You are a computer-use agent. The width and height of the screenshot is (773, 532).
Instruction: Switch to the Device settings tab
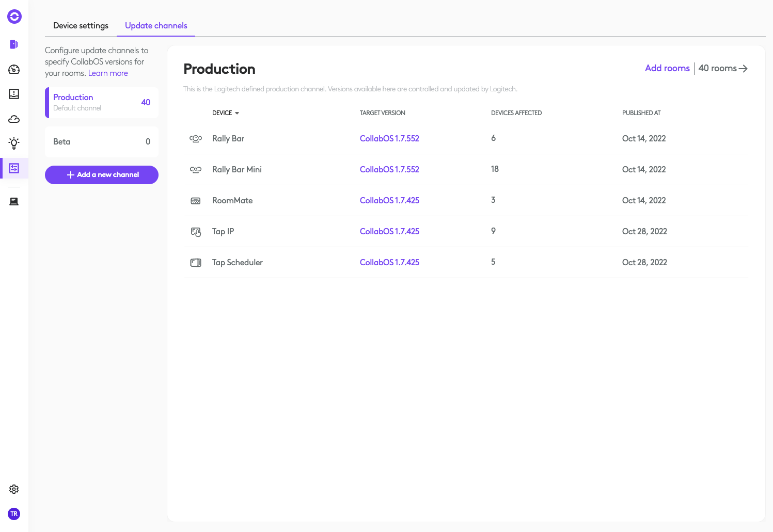[x=81, y=25]
